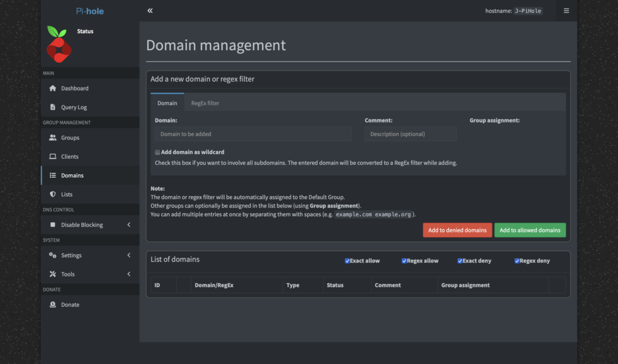
Task: Enable Add domain as wildcard checkbox
Action: 158,153
